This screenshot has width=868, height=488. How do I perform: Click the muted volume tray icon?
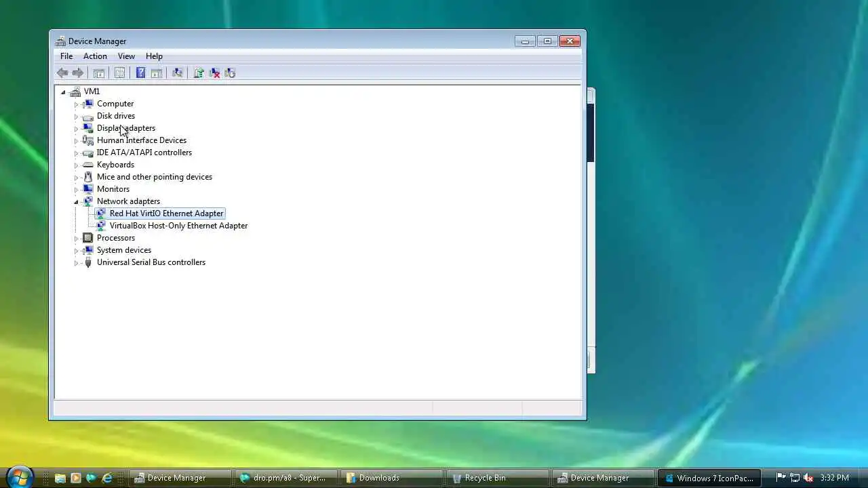click(808, 478)
